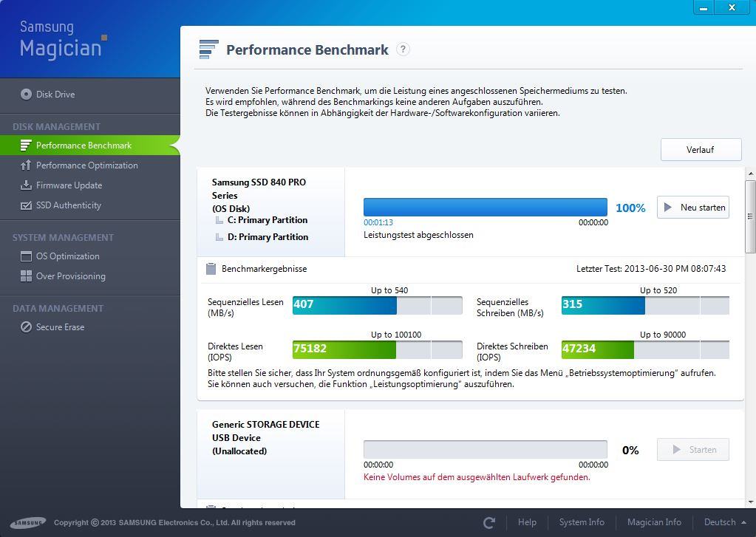The width and height of the screenshot is (756, 537).
Task: Click the OS Optimization window icon
Action: [x=26, y=256]
